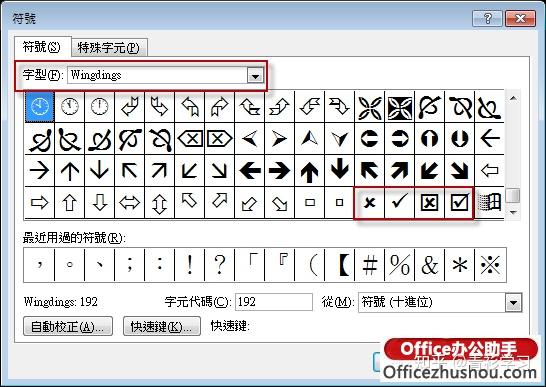546x387 pixels.
Task: Open the 符號 tab
Action: [x=42, y=47]
